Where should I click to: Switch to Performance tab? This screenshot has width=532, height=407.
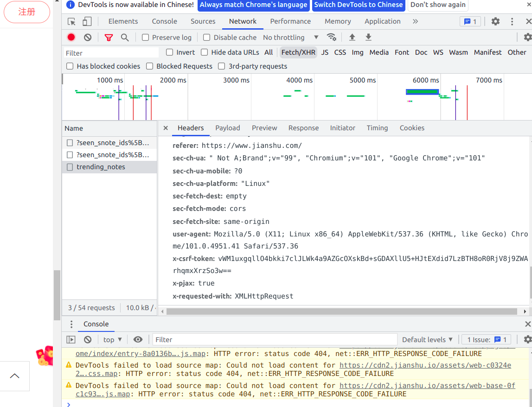point(290,21)
